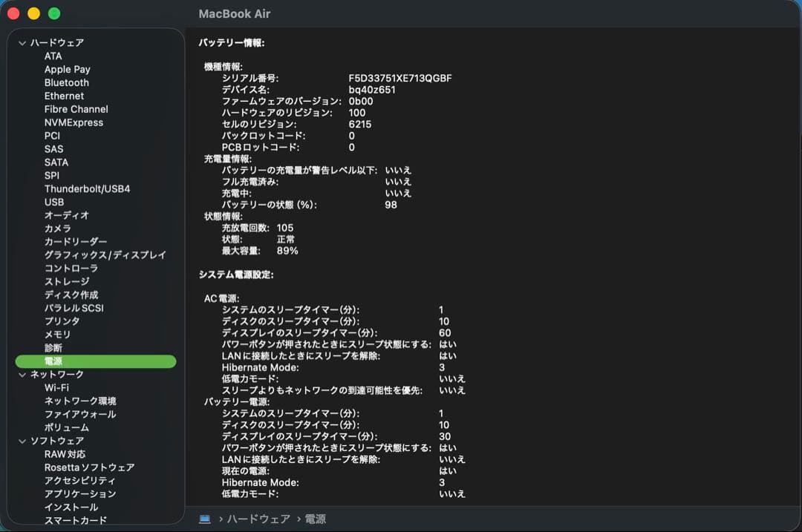Select スマートカード in the sidebar
This screenshot has height=532, width=802.
point(76,520)
